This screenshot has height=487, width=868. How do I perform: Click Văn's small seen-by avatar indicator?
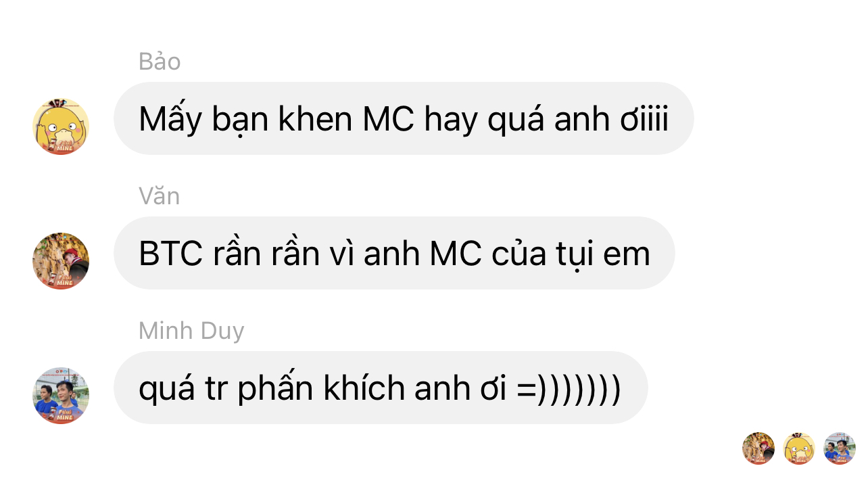[758, 448]
